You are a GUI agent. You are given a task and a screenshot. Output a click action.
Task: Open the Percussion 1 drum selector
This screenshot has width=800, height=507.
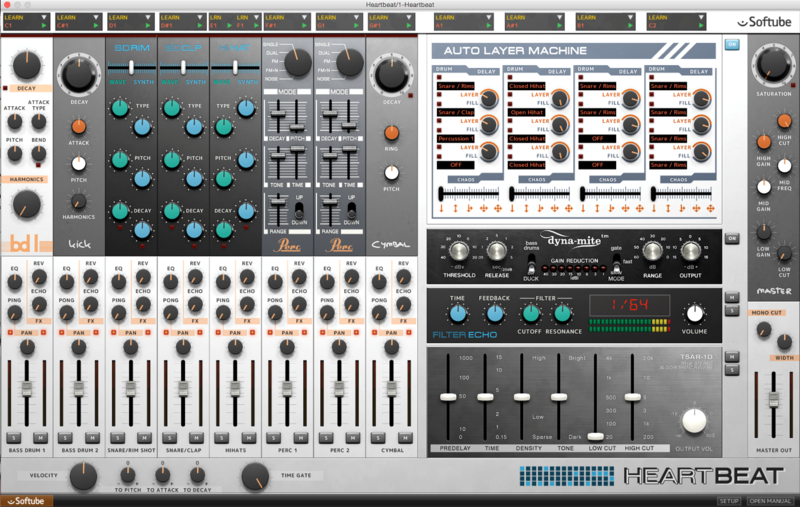tap(455, 139)
